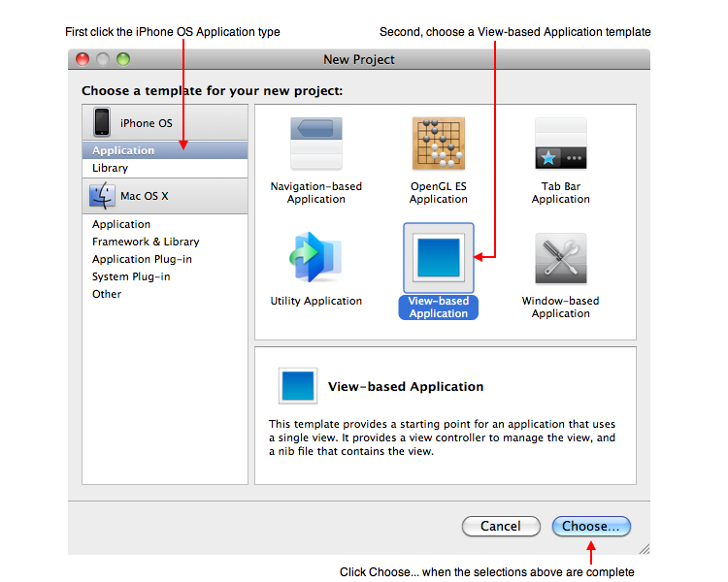Pick the Tab Bar Application template icon
Screen dimensions: 728x582
(561, 144)
